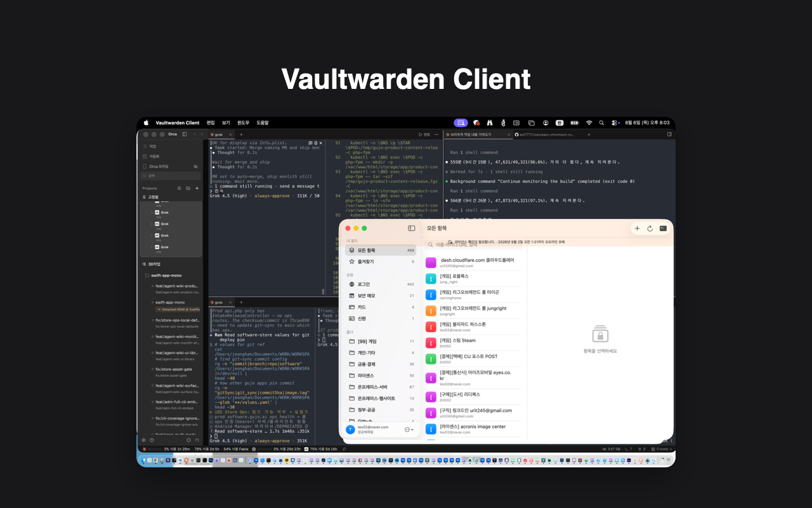Click the tex02@naver.com account avatar
This screenshot has width=812, height=508.
[x=350, y=430]
